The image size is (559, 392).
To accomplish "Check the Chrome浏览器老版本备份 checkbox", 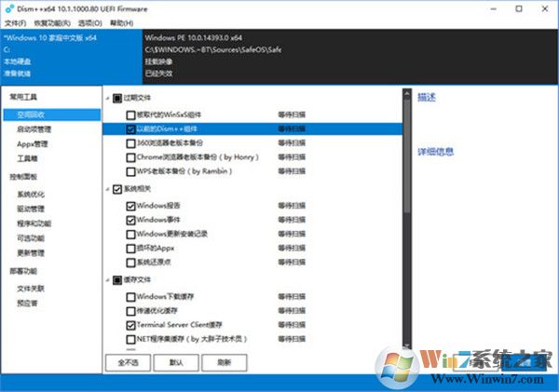I will (130, 157).
